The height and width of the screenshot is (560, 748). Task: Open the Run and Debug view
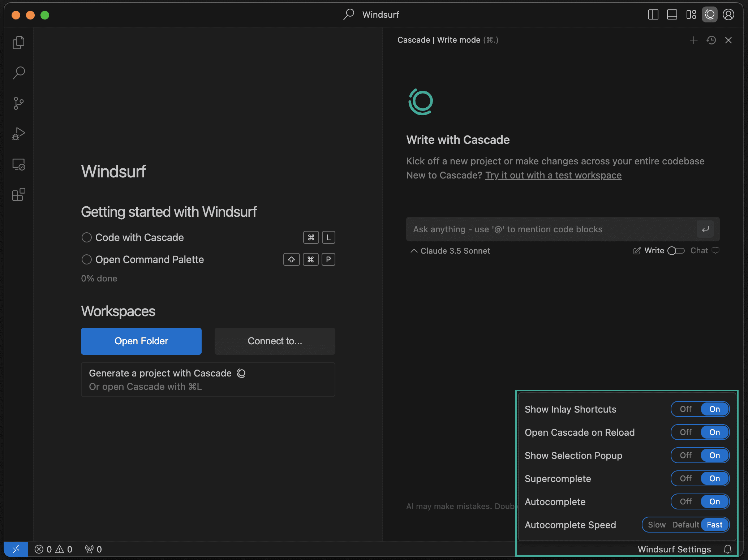18,134
